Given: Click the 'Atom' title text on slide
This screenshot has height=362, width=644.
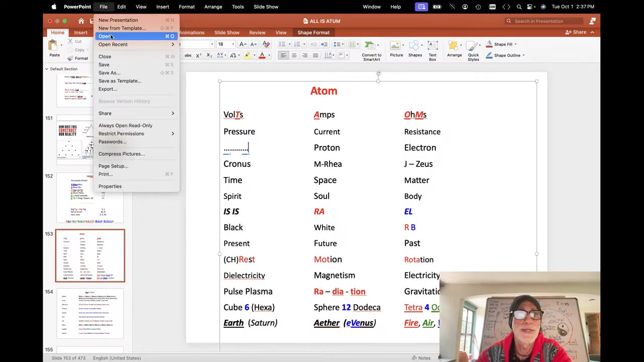Looking at the screenshot, I should tap(324, 91).
